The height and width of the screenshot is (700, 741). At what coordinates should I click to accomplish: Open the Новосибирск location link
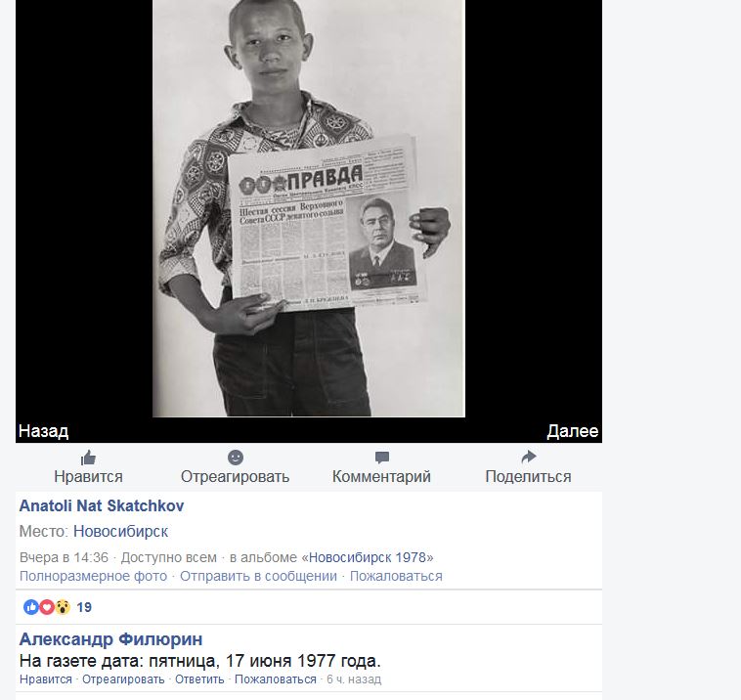[x=120, y=531]
